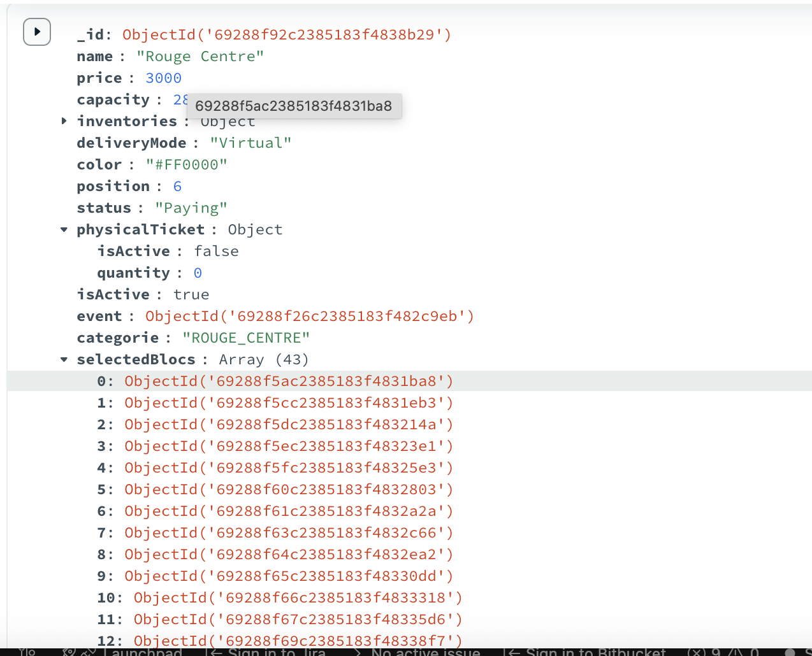The height and width of the screenshot is (656, 812).
Task: Collapse the selectedBlocs array
Action: [x=64, y=360]
